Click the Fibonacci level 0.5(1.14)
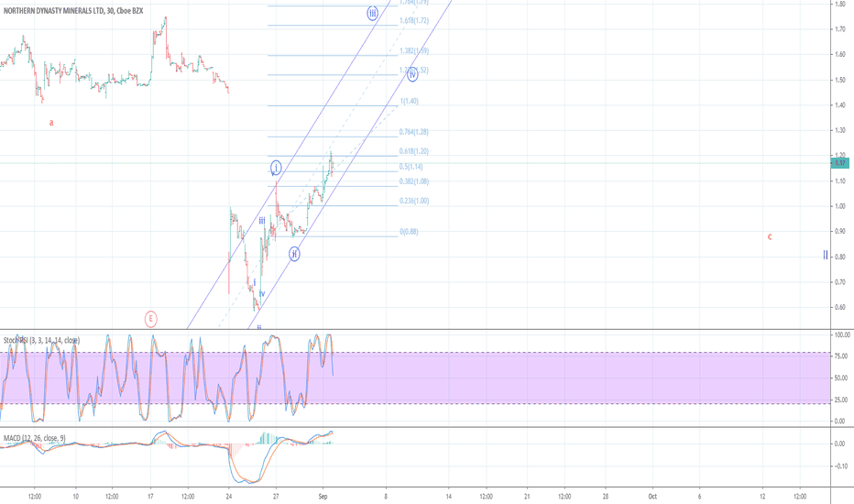Screen dimensions: 854x504 click(x=411, y=167)
